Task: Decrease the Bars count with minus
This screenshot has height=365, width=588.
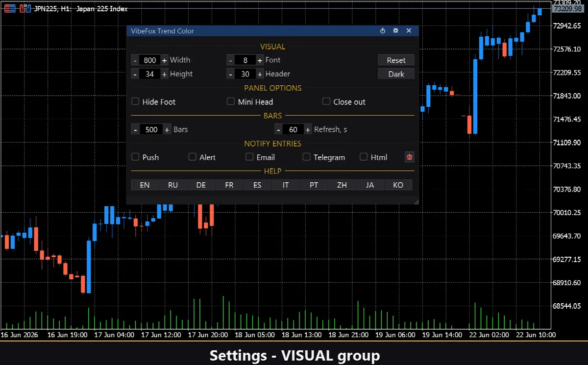Action: pyautogui.click(x=136, y=130)
